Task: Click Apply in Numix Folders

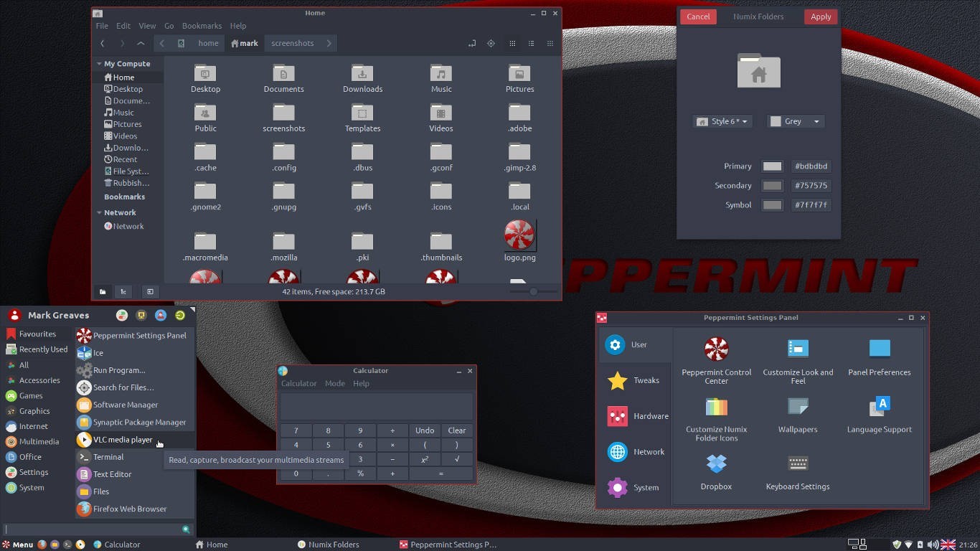Action: coord(821,17)
